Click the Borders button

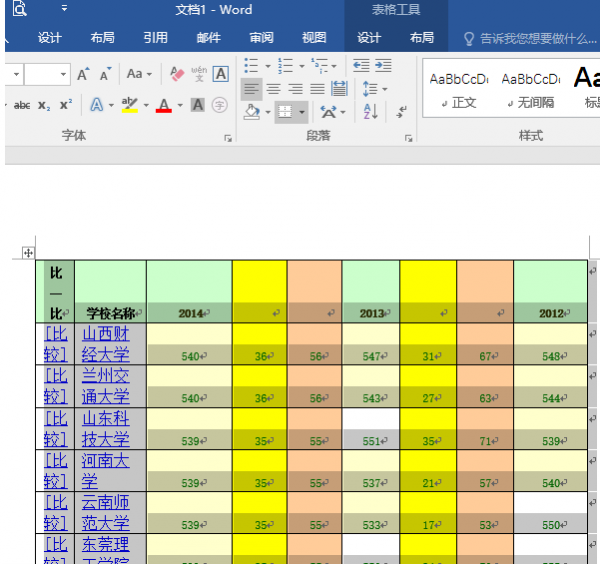pyautogui.click(x=285, y=112)
